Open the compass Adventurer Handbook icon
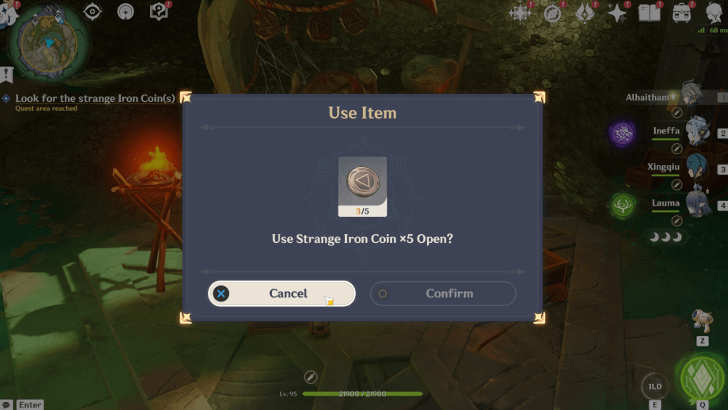 tap(552, 13)
